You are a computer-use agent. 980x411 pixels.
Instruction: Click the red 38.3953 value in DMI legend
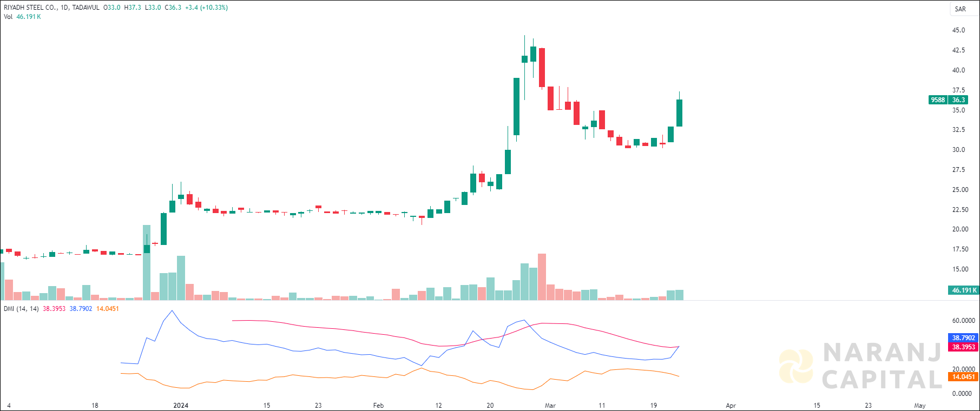coord(54,309)
